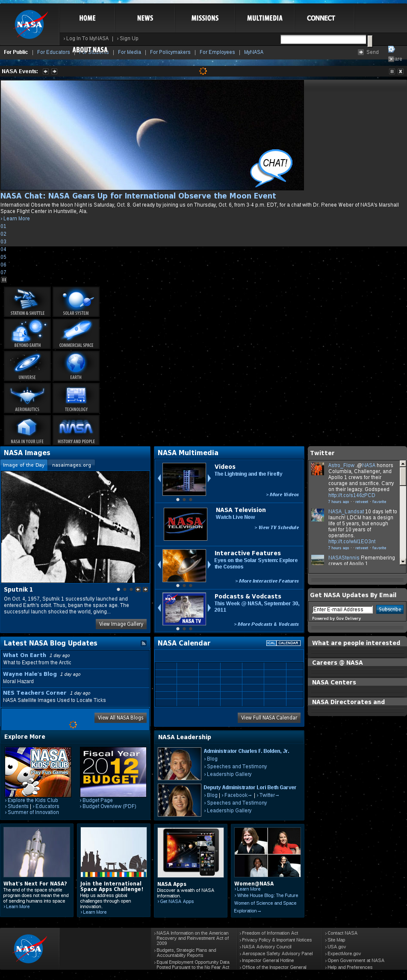Open the NASA Kids Club thumbnail
Screen dimensions: 407x980
38,772
